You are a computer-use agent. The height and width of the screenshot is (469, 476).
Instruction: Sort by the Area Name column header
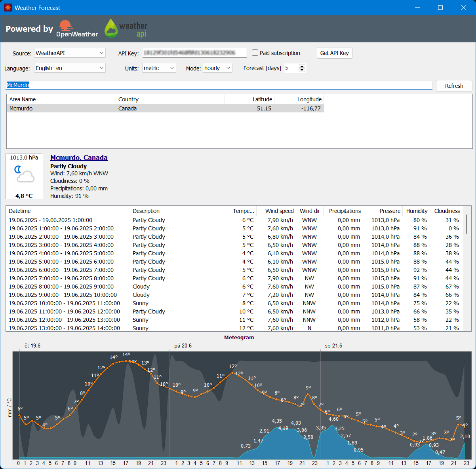pos(61,99)
